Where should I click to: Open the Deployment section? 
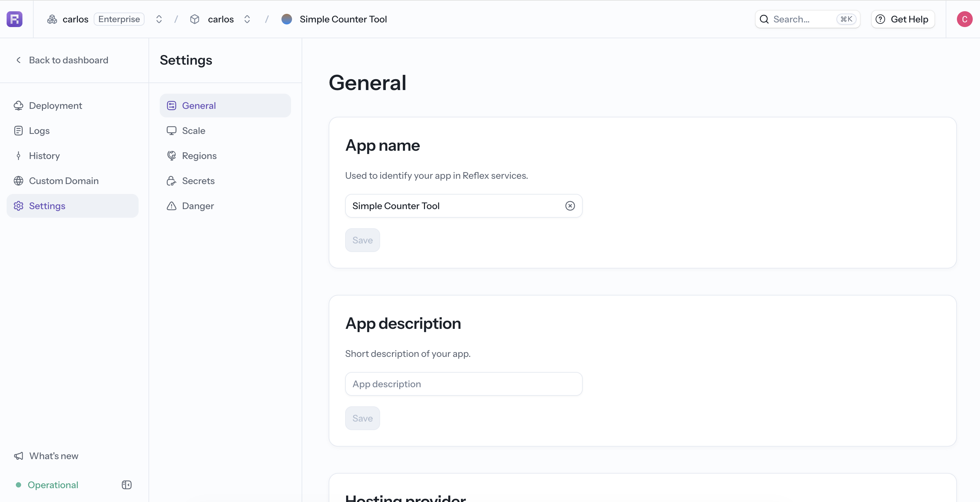click(73, 105)
